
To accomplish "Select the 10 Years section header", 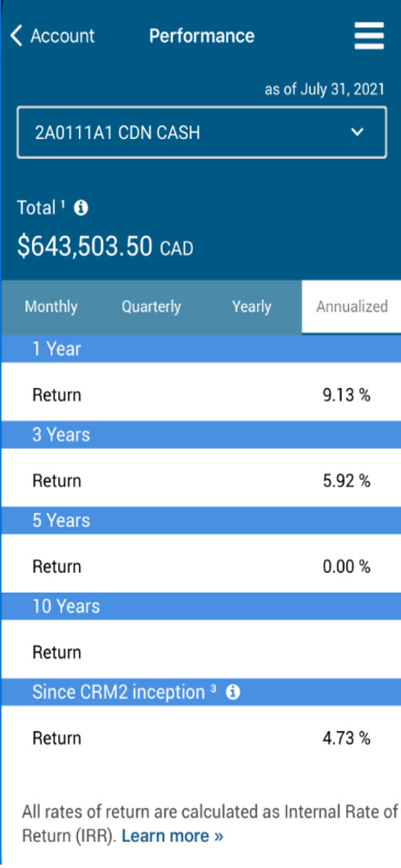I will 201,606.
